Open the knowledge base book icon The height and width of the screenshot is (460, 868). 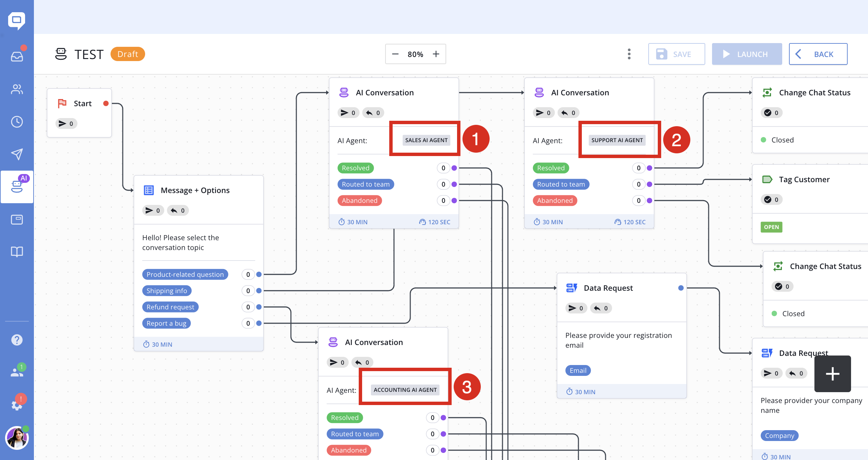17,252
